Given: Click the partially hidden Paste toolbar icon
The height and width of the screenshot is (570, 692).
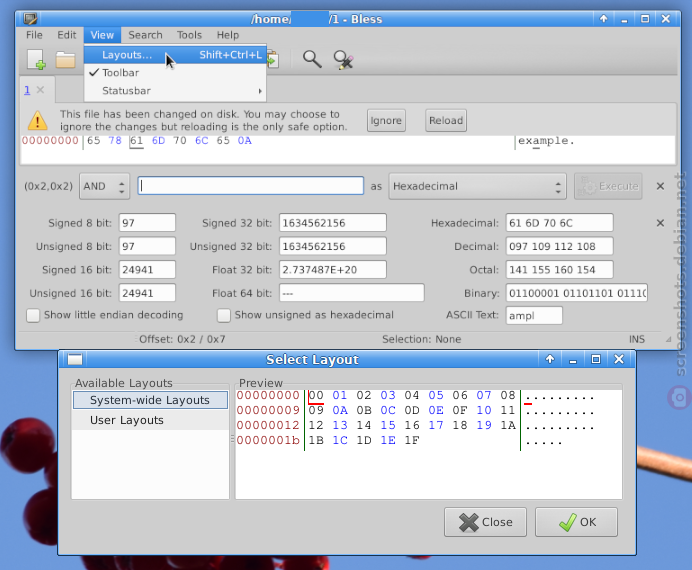Looking at the screenshot, I should (273, 60).
